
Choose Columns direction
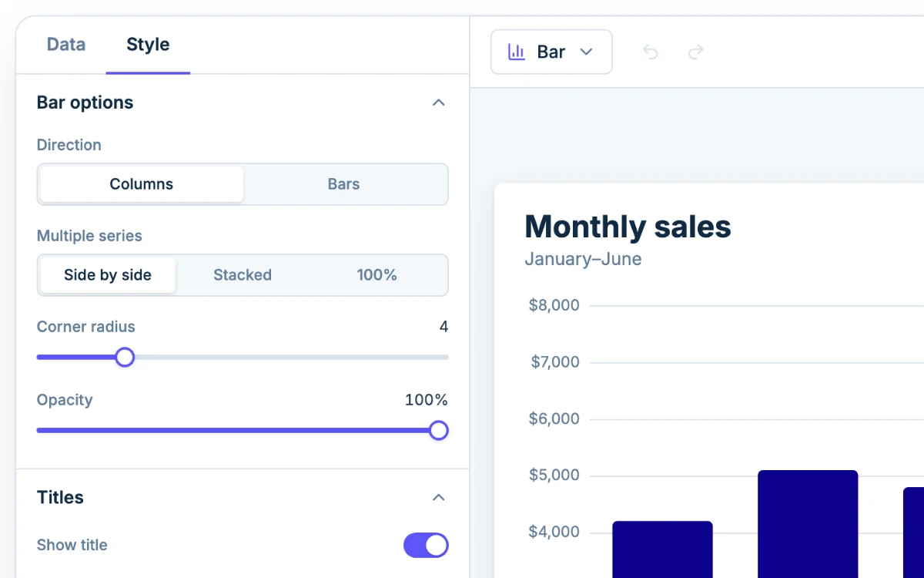pos(142,184)
